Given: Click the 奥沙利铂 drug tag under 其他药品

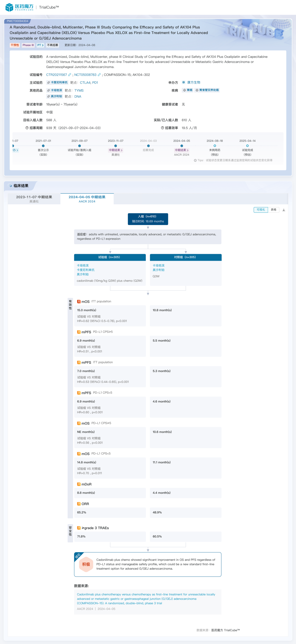Looking at the screenshot, I should click(55, 97).
